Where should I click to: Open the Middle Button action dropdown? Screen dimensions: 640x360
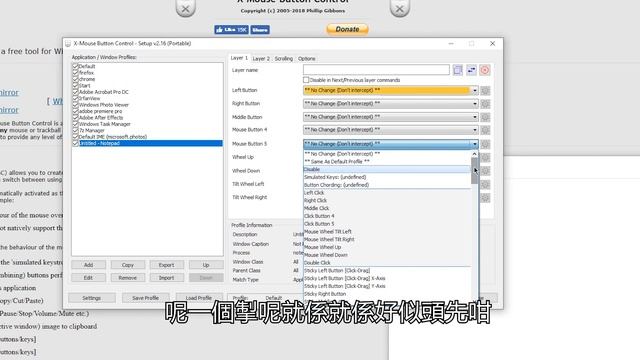(391, 117)
